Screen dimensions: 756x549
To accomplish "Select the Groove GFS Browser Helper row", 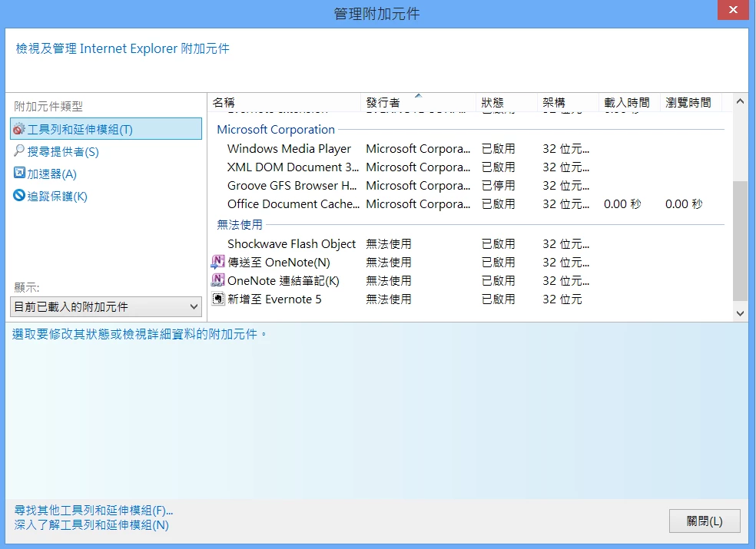I will (x=468, y=185).
